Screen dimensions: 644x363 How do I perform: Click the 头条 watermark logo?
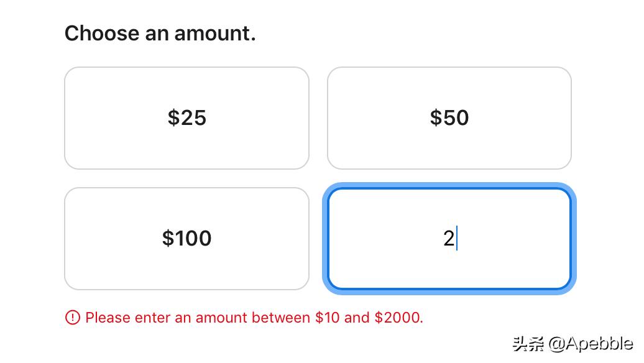pos(528,344)
